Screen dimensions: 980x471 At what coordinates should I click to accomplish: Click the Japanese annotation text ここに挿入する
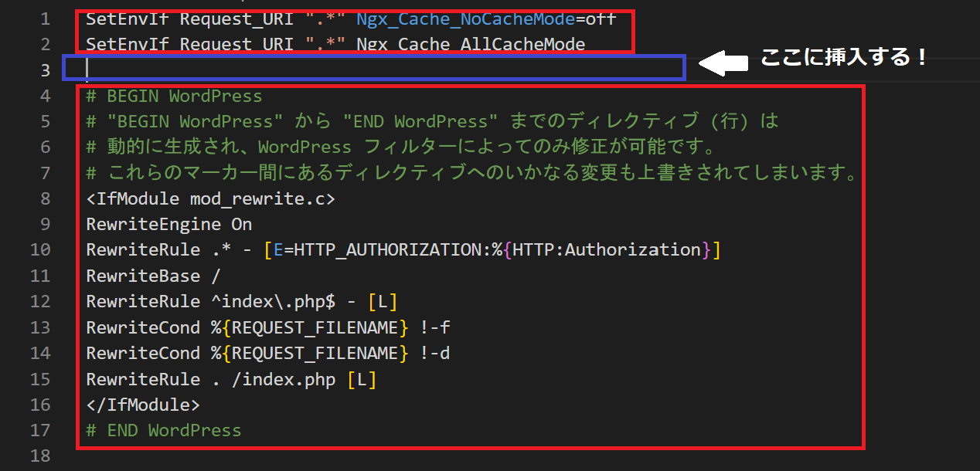pos(843,58)
